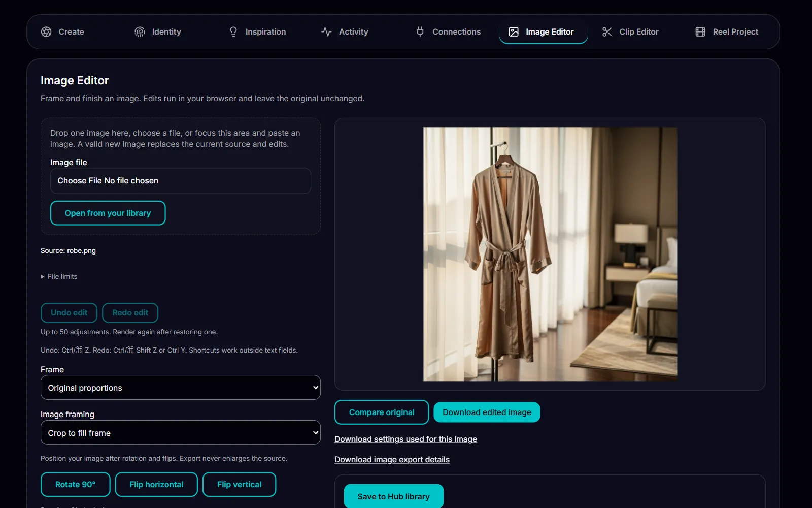Click the Connections plug icon
The image size is (812, 508).
pyautogui.click(x=420, y=31)
